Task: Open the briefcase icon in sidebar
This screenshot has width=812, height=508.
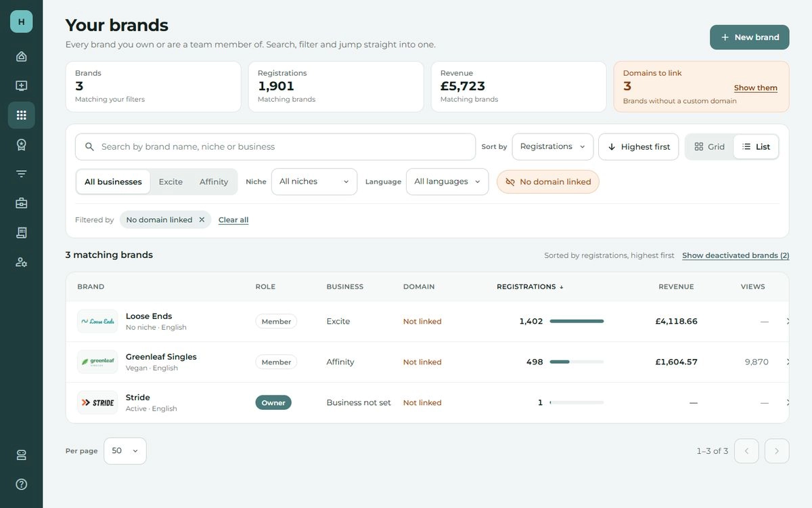Action: 21,203
